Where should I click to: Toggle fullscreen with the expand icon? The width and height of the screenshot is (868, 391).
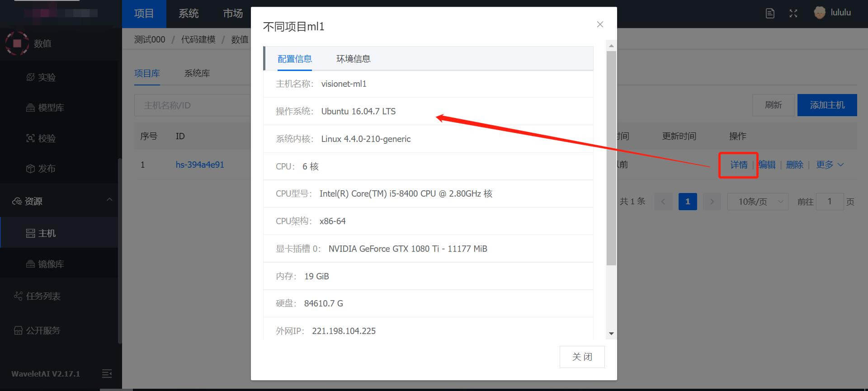click(x=793, y=14)
